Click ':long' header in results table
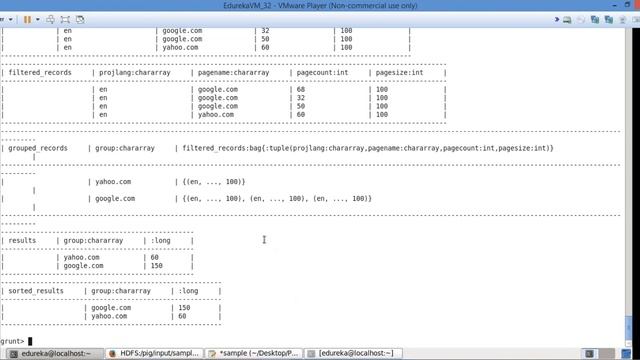Viewport: 640px width, 360px height. point(160,241)
